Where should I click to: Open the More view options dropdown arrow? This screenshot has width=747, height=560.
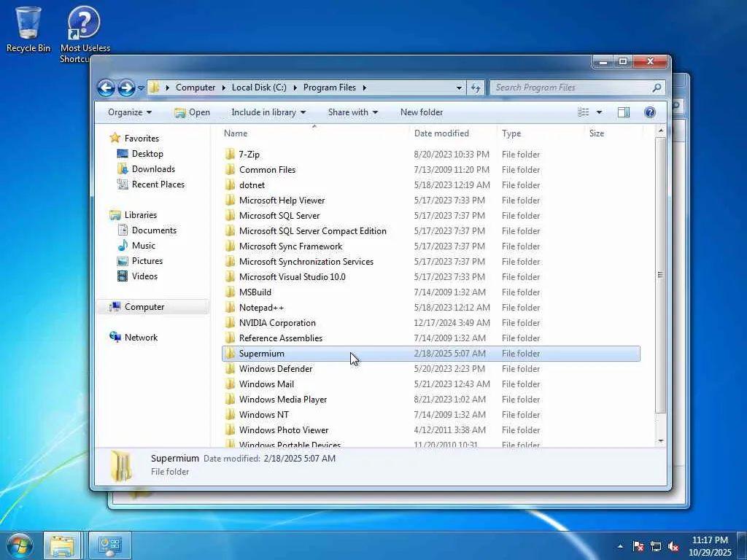(599, 112)
